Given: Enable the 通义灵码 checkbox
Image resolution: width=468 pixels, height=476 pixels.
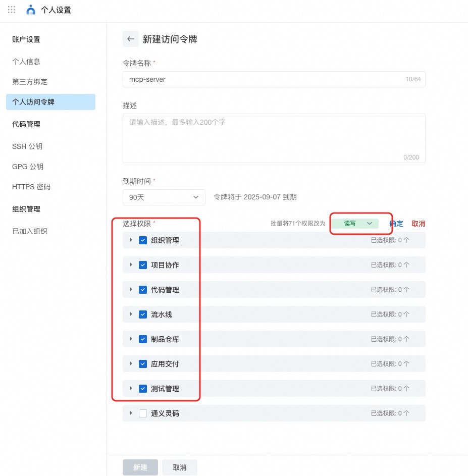Looking at the screenshot, I should [x=143, y=413].
